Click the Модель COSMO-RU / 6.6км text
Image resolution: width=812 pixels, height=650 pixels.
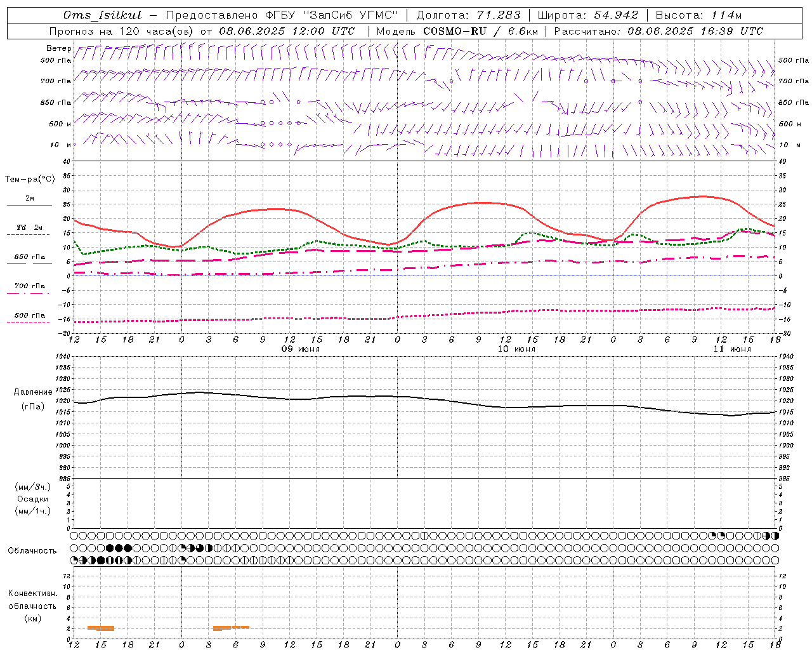[457, 31]
